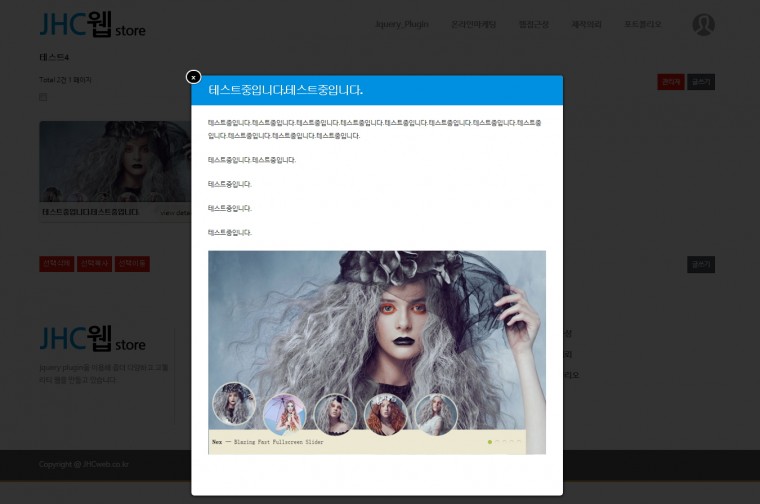
Task: Open the Jquery_Plugin menu
Action: [x=402, y=24]
